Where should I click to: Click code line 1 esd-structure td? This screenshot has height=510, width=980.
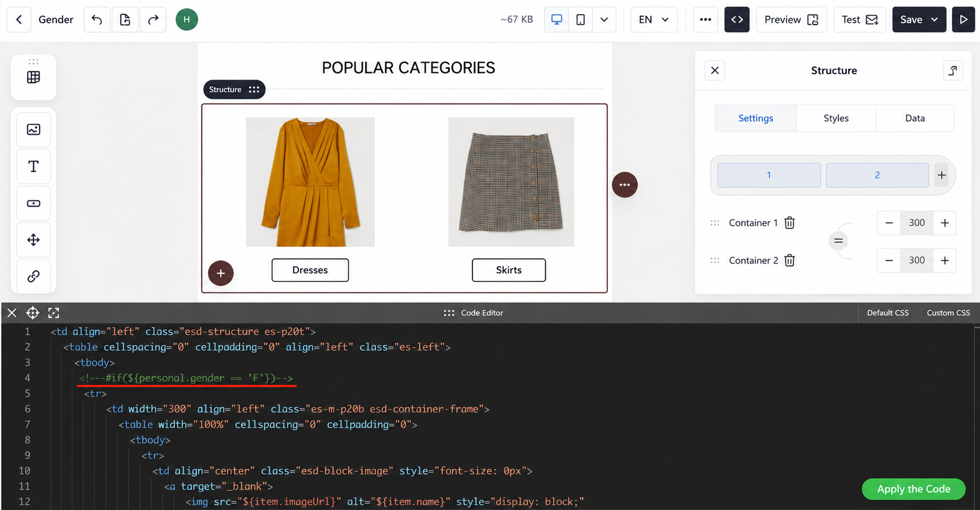pyautogui.click(x=183, y=332)
